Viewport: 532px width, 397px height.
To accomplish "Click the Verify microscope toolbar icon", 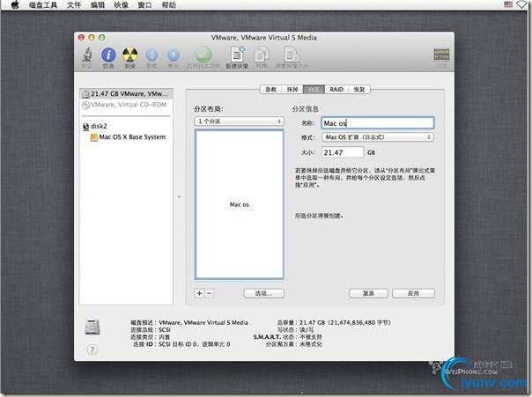I will coord(87,55).
